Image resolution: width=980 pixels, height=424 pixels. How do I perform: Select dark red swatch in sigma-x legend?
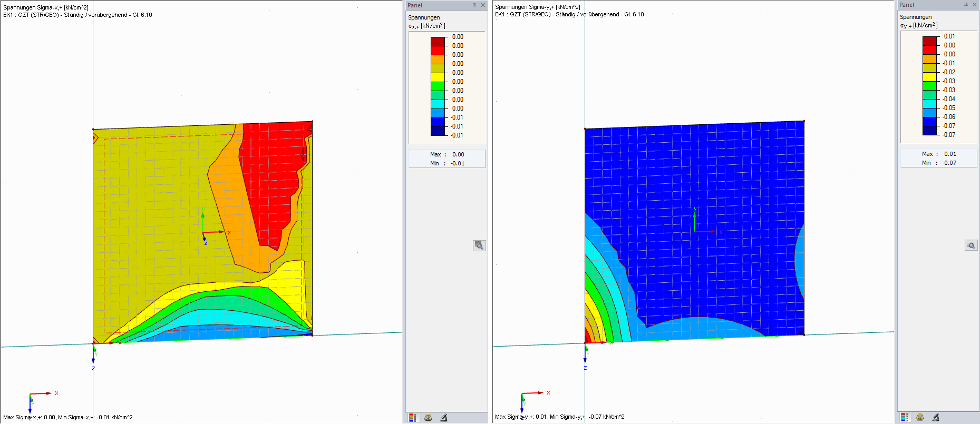tap(438, 42)
